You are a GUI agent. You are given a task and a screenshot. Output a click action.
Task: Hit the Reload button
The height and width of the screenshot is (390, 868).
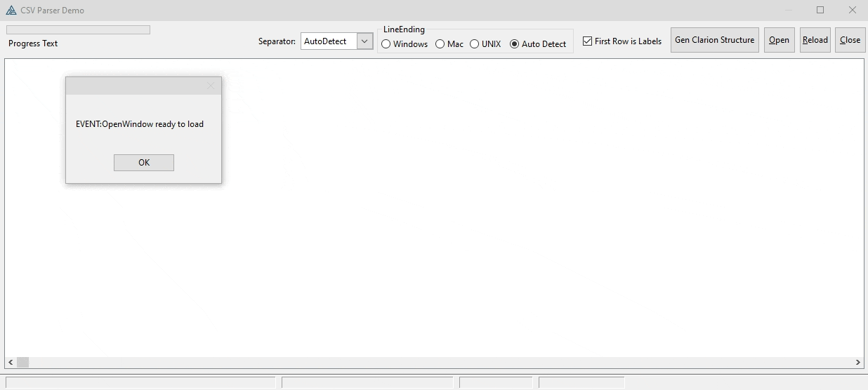tap(815, 40)
